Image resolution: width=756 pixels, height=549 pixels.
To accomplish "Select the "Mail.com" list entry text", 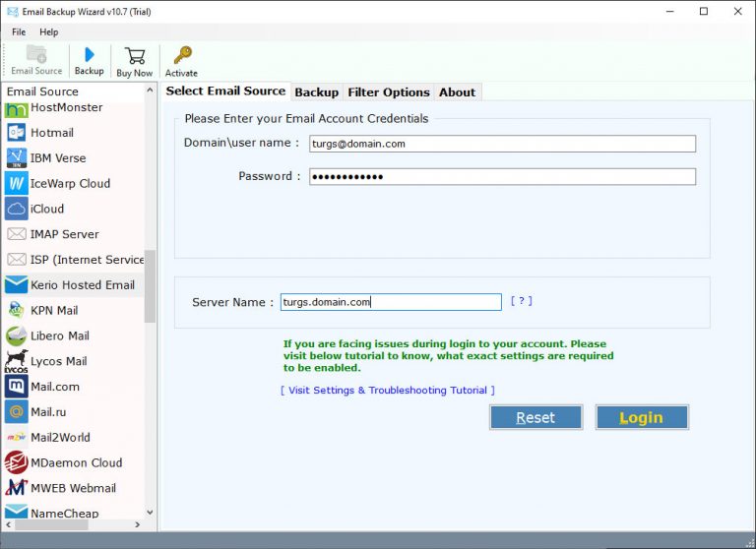I will coord(55,387).
